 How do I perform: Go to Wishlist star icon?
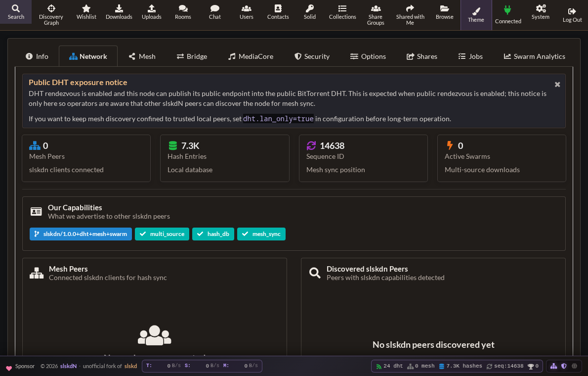tap(86, 8)
